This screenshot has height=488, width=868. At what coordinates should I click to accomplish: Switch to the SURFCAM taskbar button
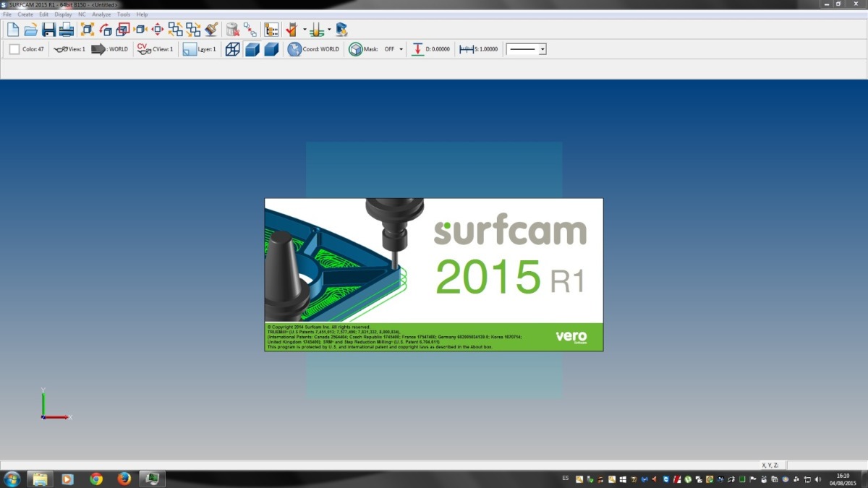click(153, 479)
